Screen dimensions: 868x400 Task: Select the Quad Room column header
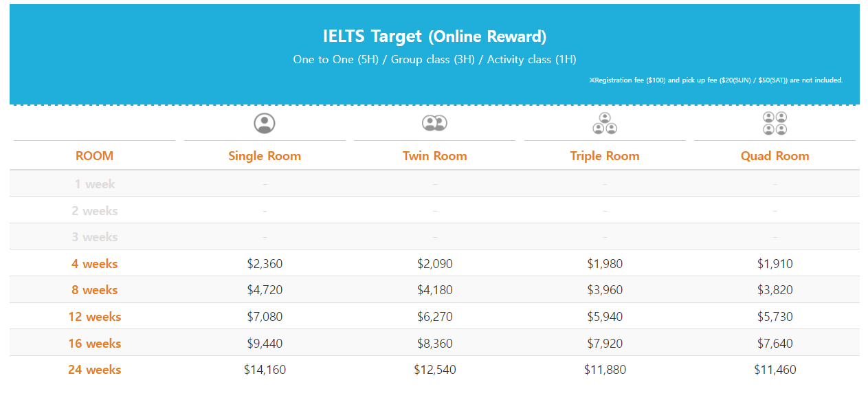(775, 156)
